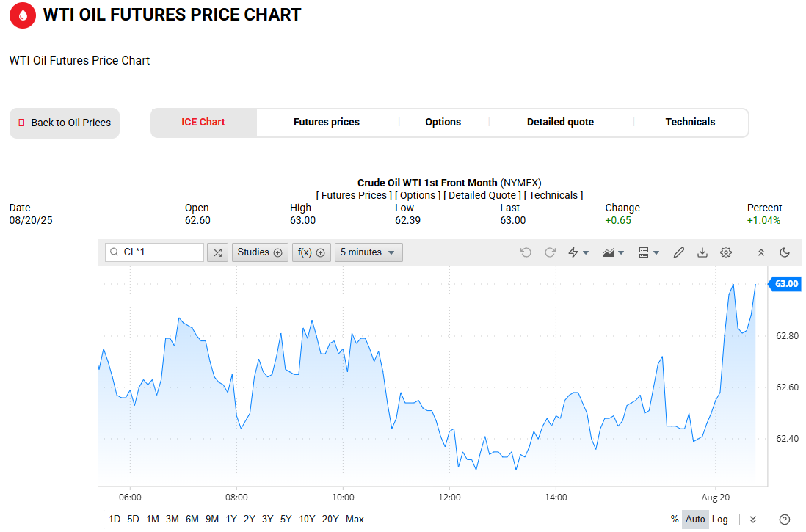Click the symbol search field showing CL*1

(x=154, y=252)
